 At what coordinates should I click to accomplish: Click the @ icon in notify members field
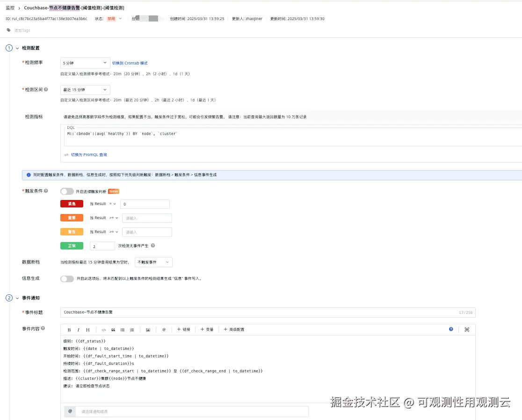(x=70, y=411)
